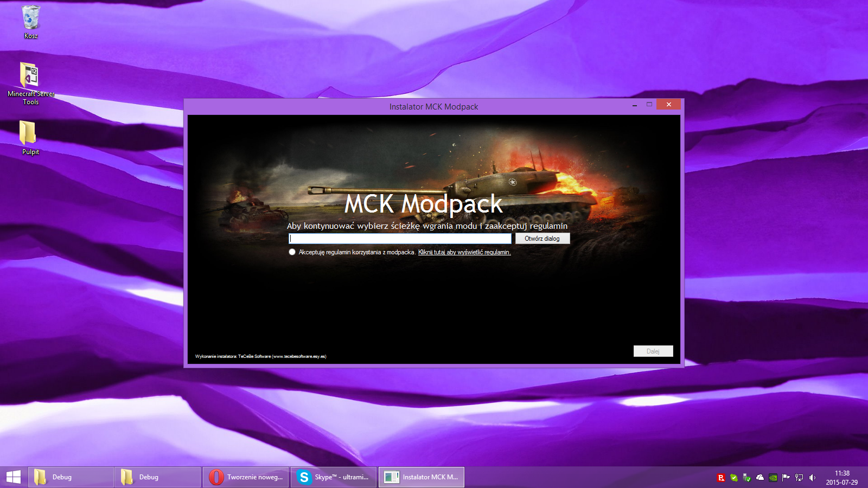
Task: Open the Kosz recycle bin icon
Action: point(31,22)
